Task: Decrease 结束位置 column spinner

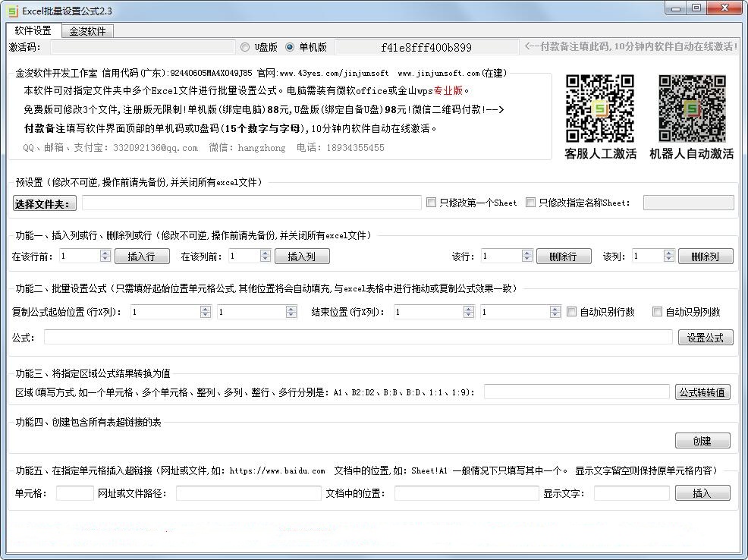Action: tap(555, 315)
